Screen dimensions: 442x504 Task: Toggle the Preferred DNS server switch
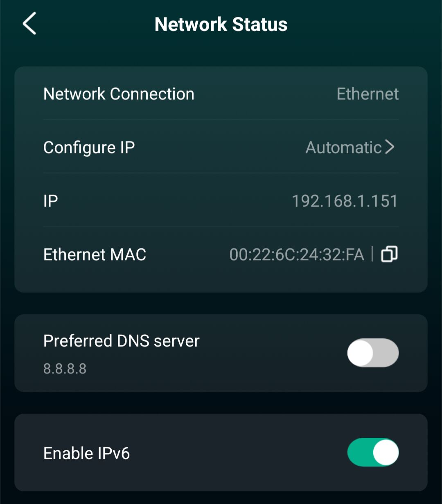(373, 353)
